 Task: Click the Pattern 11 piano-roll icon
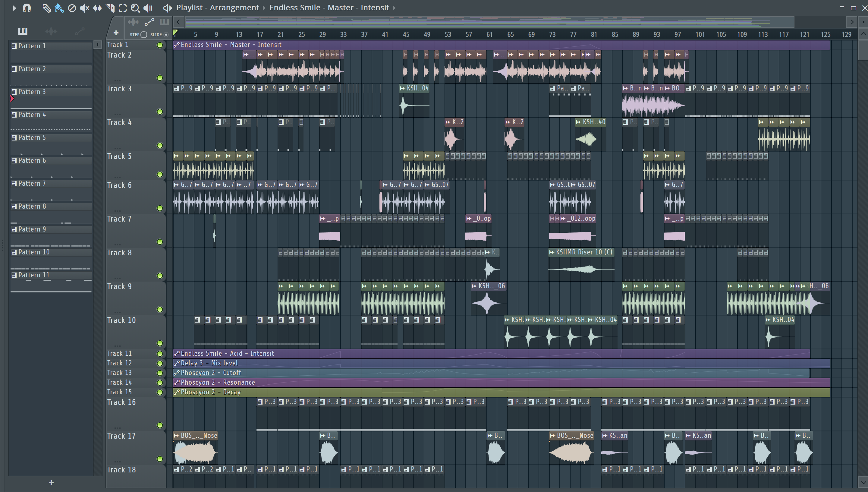pyautogui.click(x=14, y=276)
